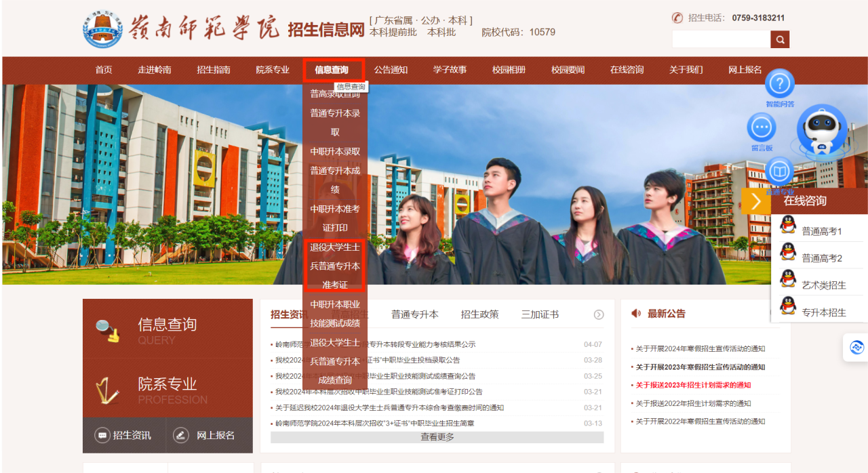Screen dimensions: 868x473
Task: Open 本科提前批 link in header
Action: pos(393,32)
